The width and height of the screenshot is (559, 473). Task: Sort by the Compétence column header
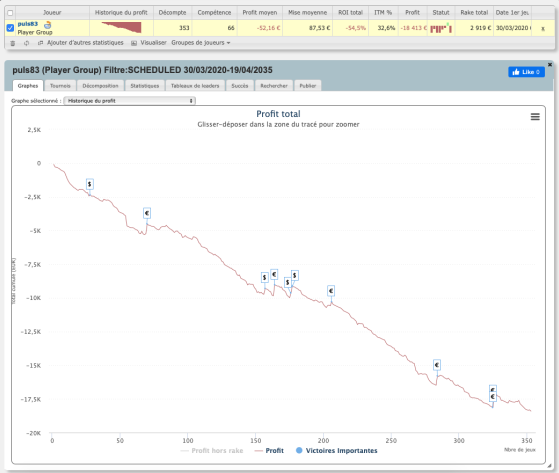pos(214,12)
